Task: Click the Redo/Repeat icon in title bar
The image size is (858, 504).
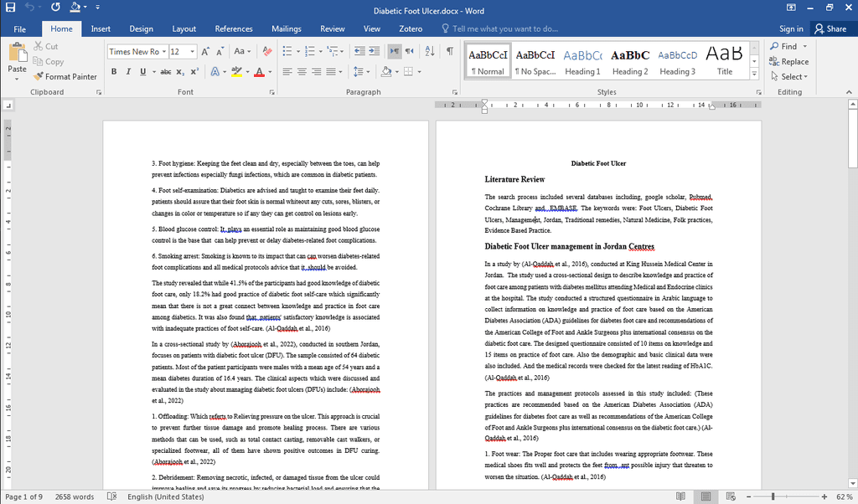Action: [x=55, y=8]
